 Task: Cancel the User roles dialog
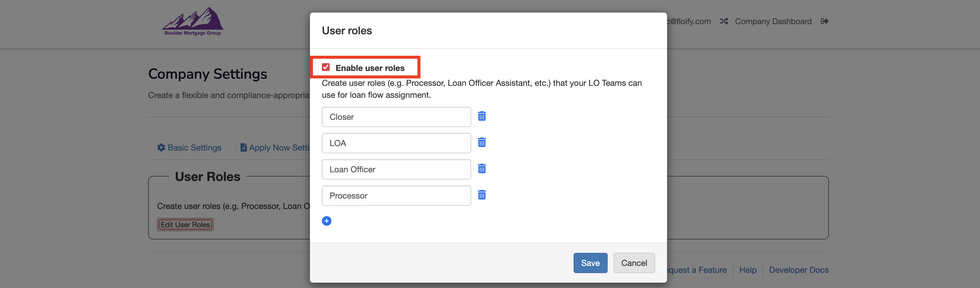634,263
